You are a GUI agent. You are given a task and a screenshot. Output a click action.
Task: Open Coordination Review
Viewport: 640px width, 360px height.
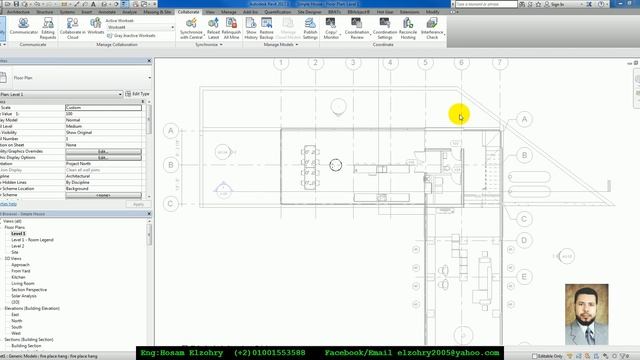coord(357,28)
